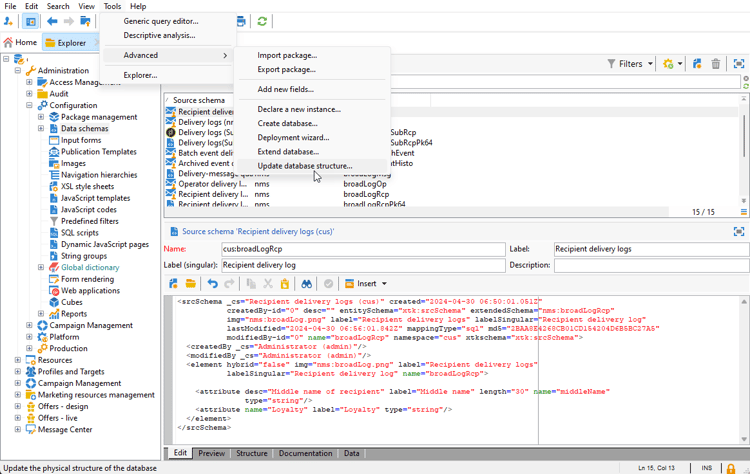Open the Documentation tab
This screenshot has width=750, height=474.
[305, 453]
